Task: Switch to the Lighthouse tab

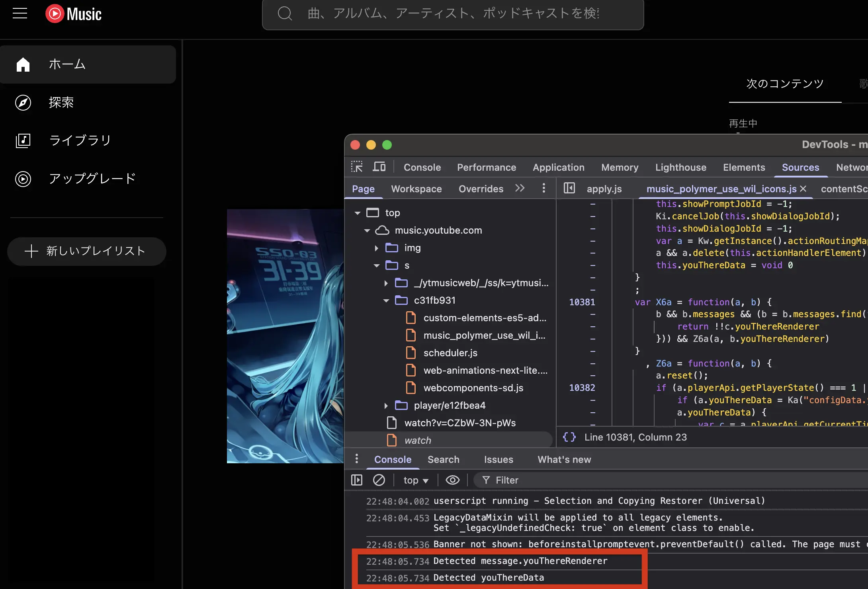Action: coord(681,168)
